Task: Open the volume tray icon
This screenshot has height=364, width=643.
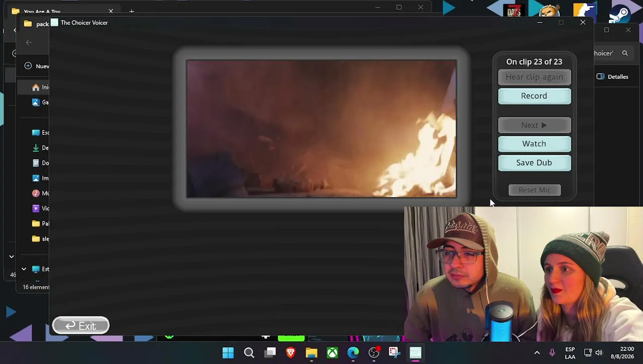Action: (x=599, y=353)
